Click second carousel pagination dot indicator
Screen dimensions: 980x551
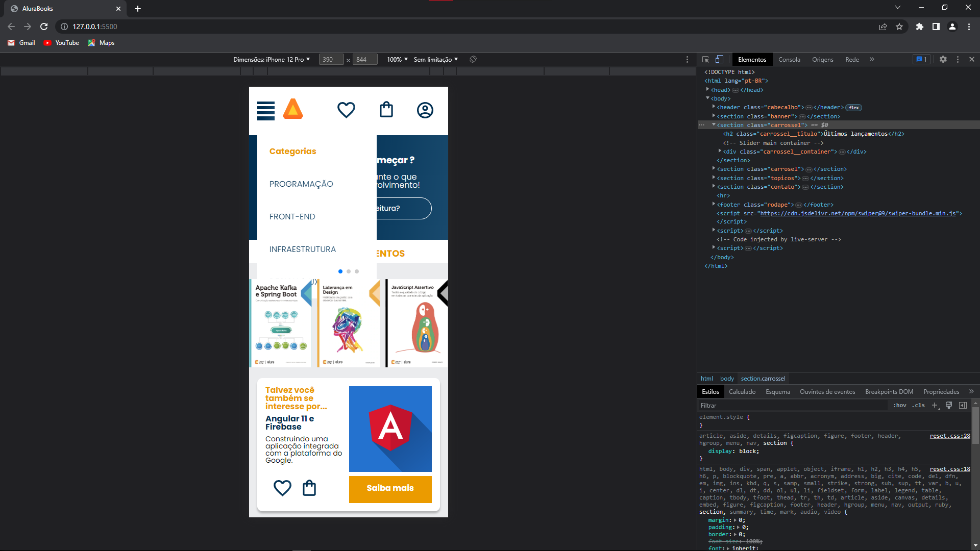click(x=349, y=271)
